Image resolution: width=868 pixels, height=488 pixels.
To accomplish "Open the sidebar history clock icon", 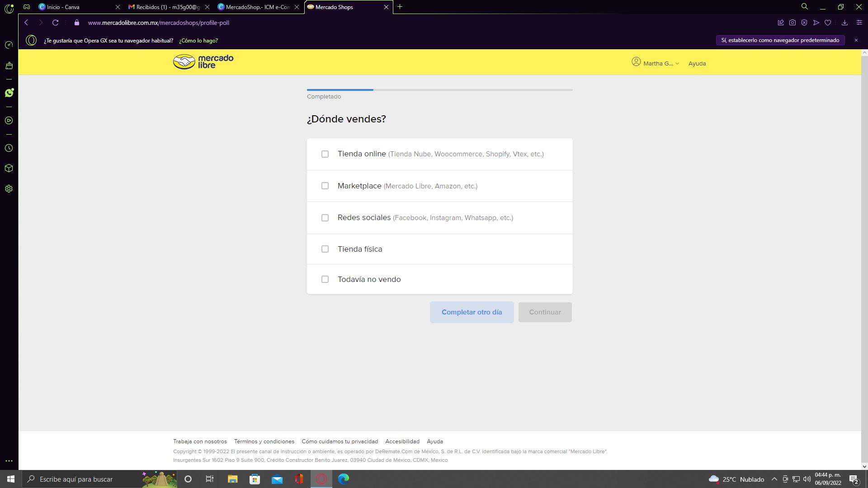I will tap(9, 148).
